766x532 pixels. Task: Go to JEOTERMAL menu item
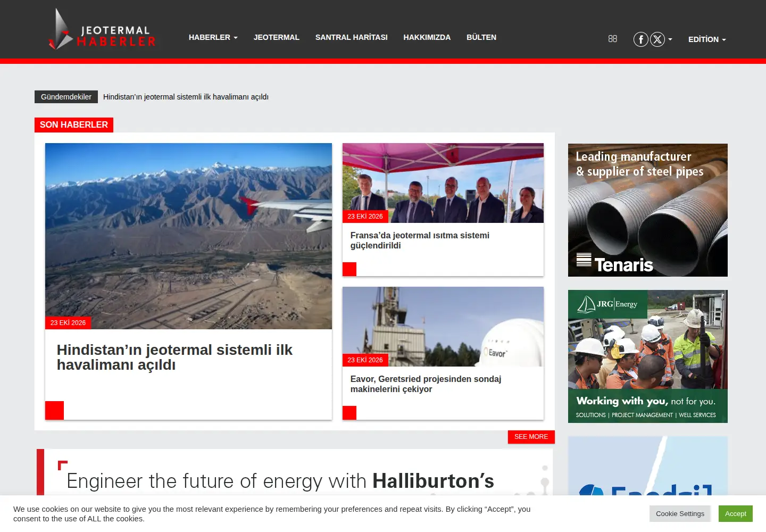(277, 37)
